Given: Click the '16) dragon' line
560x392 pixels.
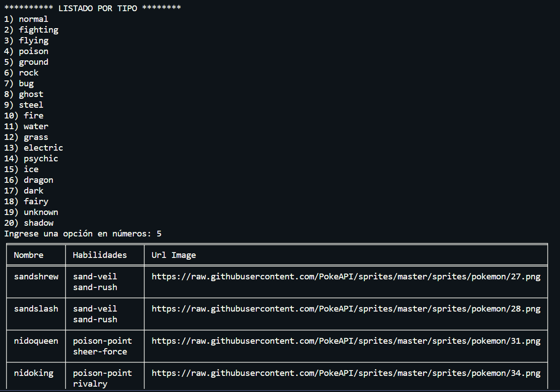Looking at the screenshot, I should coord(29,180).
